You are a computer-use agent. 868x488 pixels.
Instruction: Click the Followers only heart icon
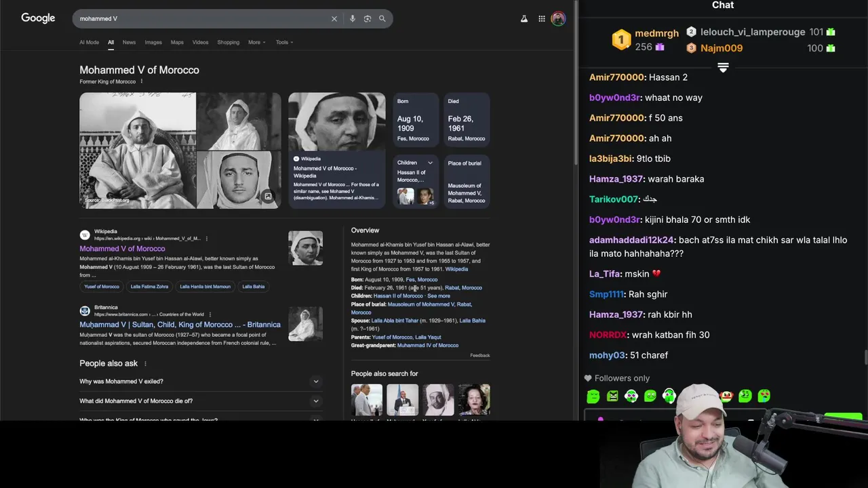click(x=588, y=378)
